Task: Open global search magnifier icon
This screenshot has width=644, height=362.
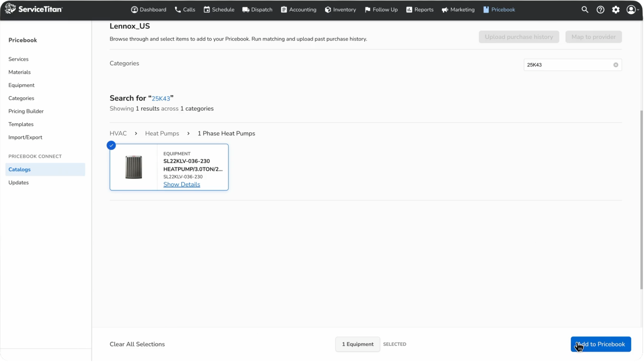Action: pos(585,10)
